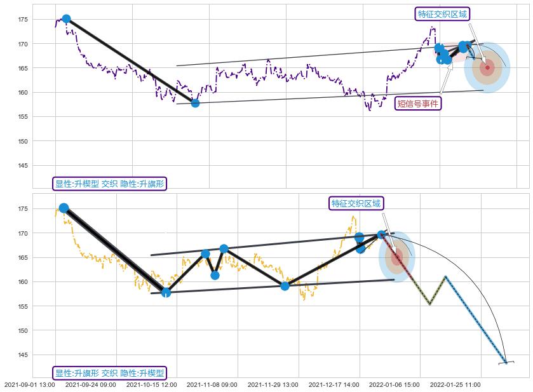Click the projected rebound peak near 161
This screenshot has width=533, height=392.
446,276
